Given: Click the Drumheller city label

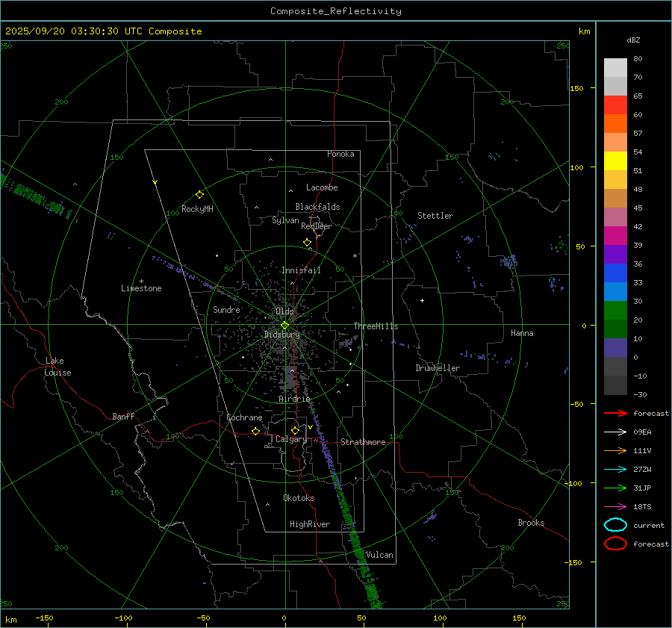Looking at the screenshot, I should [438, 368].
